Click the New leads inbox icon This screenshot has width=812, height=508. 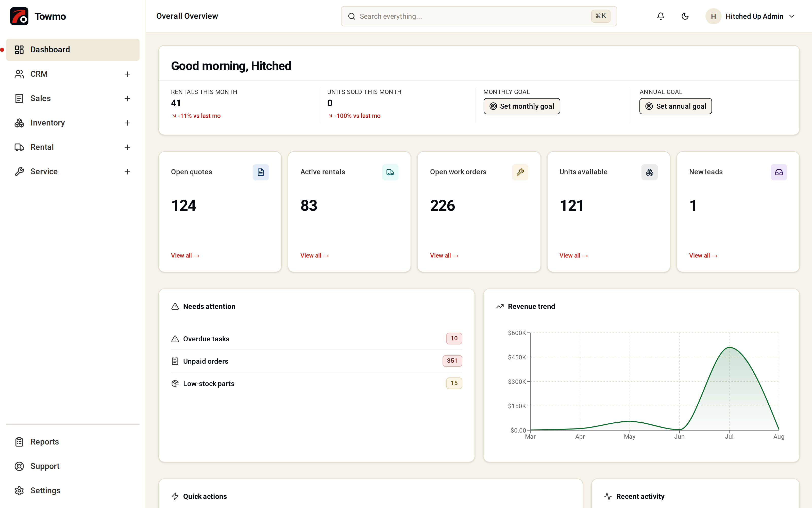[779, 172]
